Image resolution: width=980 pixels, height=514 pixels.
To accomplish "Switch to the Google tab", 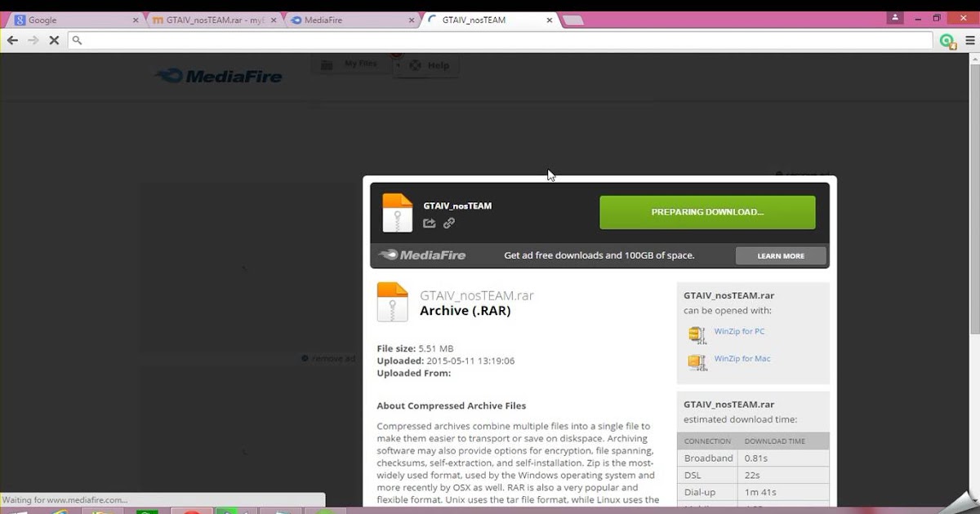I will [x=75, y=20].
